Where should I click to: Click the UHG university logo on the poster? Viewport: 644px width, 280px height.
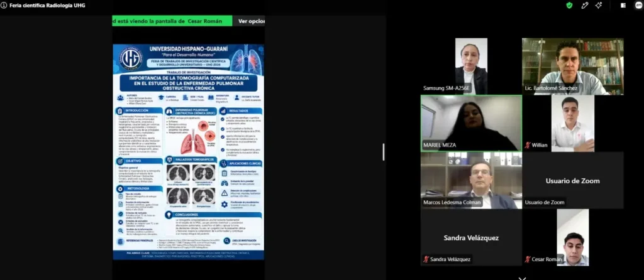131,58
